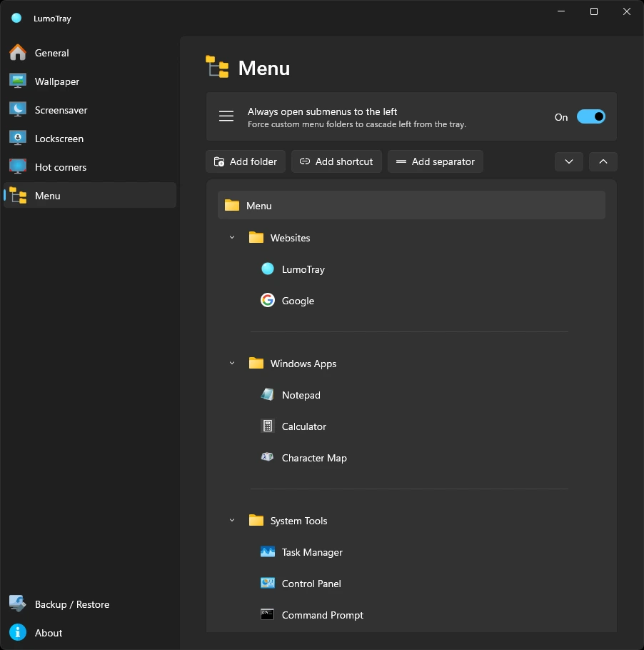Move selected item up with up-arrow button
Screen dimensions: 644x650
(x=603, y=161)
